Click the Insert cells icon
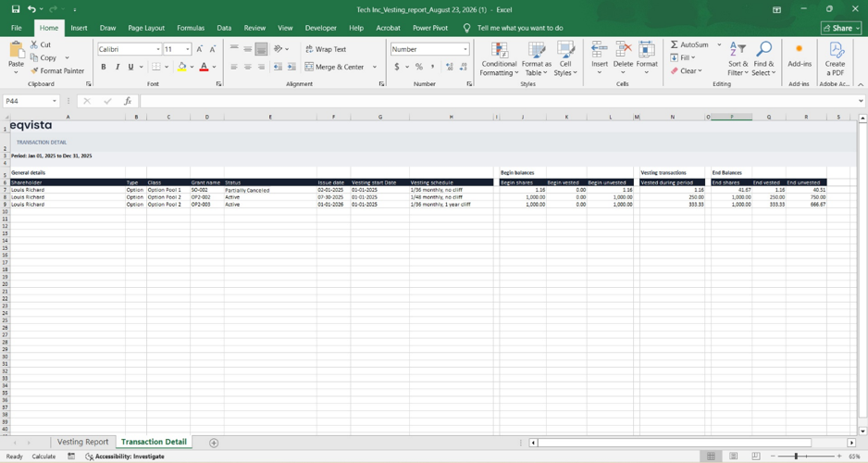The height and width of the screenshot is (463, 868). pyautogui.click(x=599, y=50)
